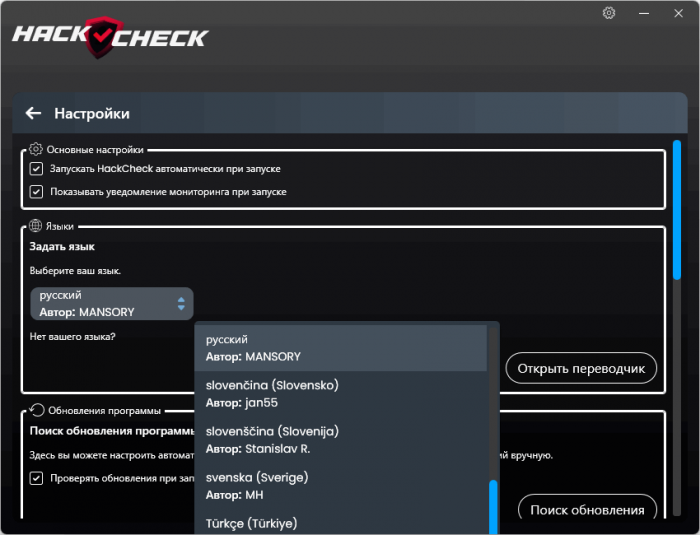Click the Нет вашего языка? text
The width and height of the screenshot is (700, 535).
(72, 336)
